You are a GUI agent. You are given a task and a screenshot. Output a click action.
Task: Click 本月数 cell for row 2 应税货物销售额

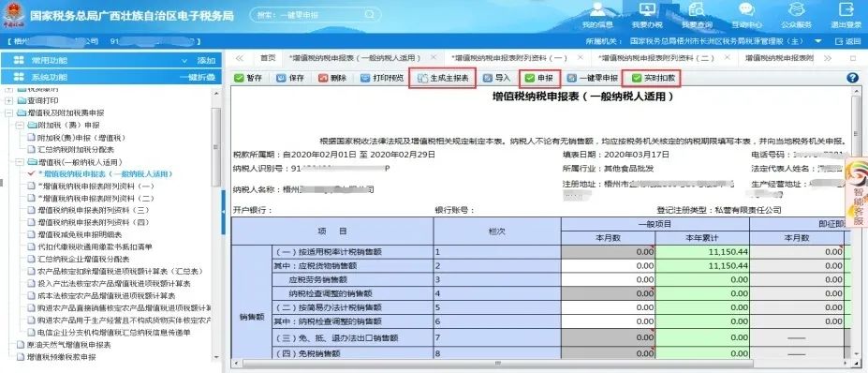[608, 265]
